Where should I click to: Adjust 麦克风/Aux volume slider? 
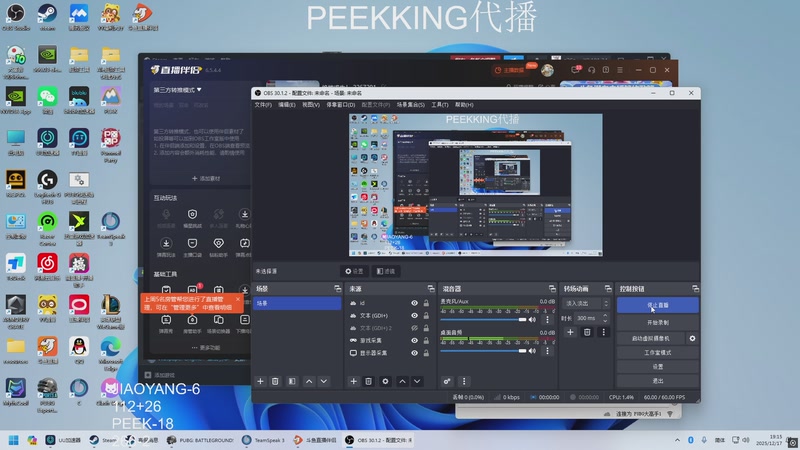[483, 319]
